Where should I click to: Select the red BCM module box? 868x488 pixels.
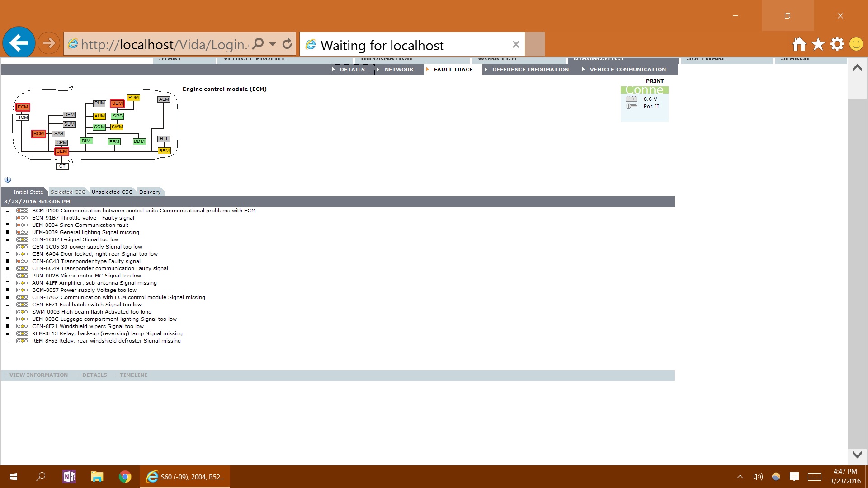(x=38, y=134)
